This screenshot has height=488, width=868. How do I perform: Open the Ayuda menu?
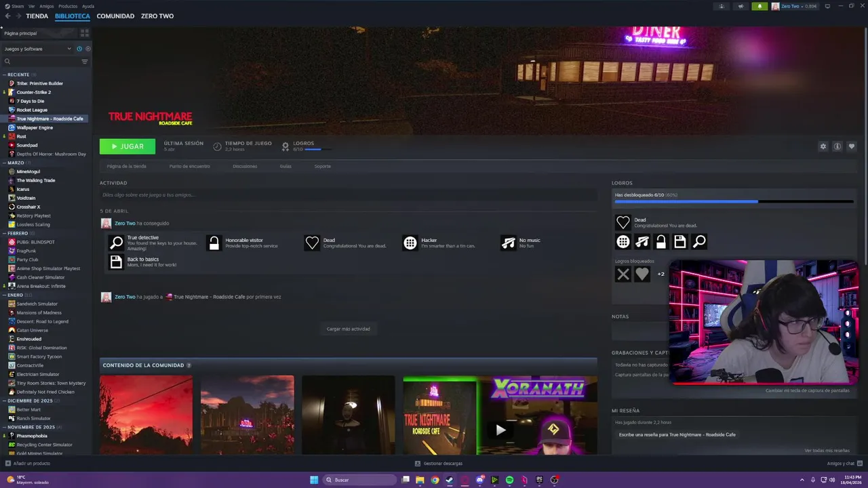[88, 6]
